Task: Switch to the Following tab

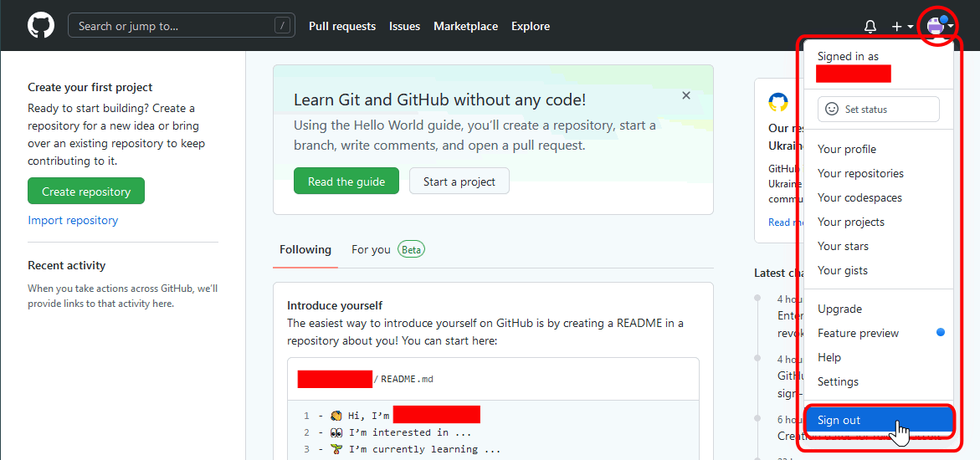Action: click(x=305, y=249)
